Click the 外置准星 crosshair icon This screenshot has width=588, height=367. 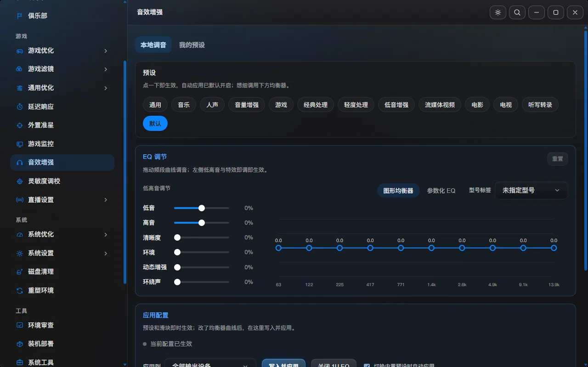pos(20,125)
